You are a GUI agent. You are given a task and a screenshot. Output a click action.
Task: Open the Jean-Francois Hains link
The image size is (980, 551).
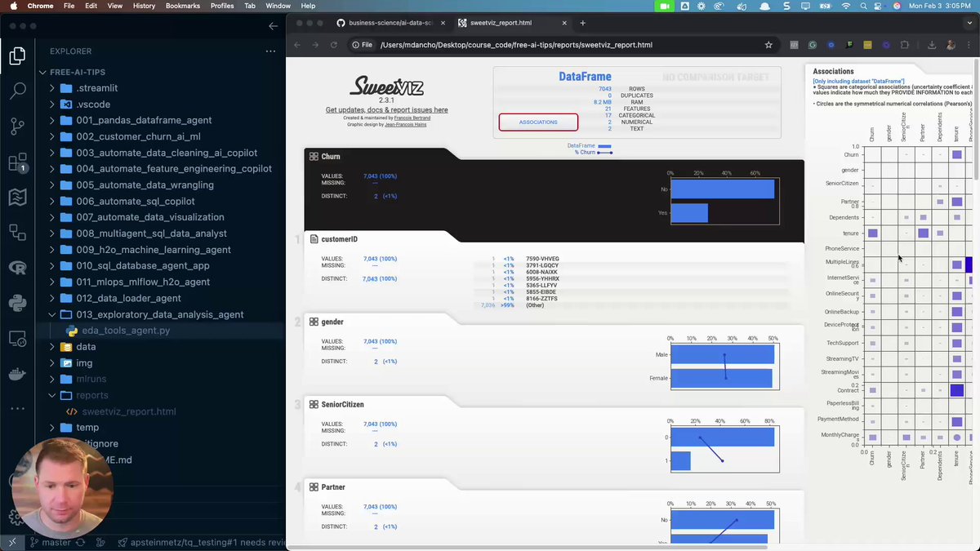[405, 124]
